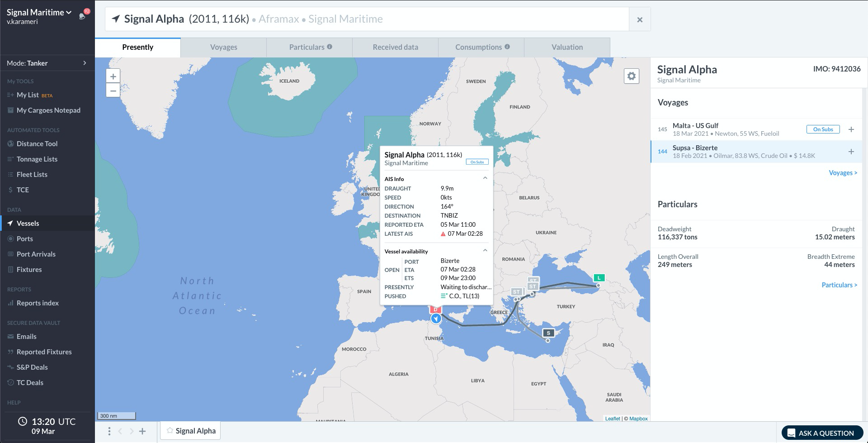Open the notifications bell icon
The image size is (868, 443).
click(82, 16)
